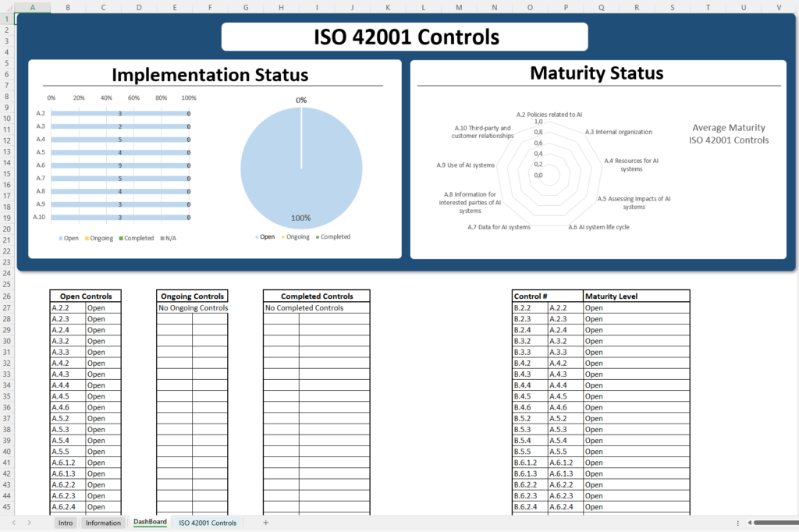This screenshot has width=799, height=532.
Task: Click the Select All corner above row headers
Action: tap(8, 7)
